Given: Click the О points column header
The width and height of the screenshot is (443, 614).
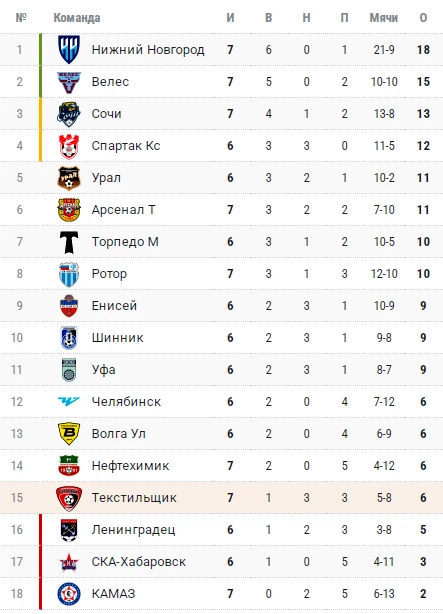Looking at the screenshot, I should 423,18.
